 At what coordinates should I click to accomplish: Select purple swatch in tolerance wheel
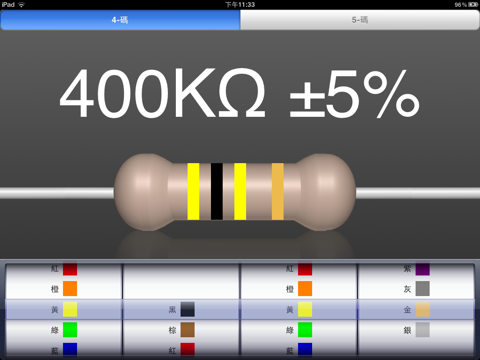coord(423,269)
